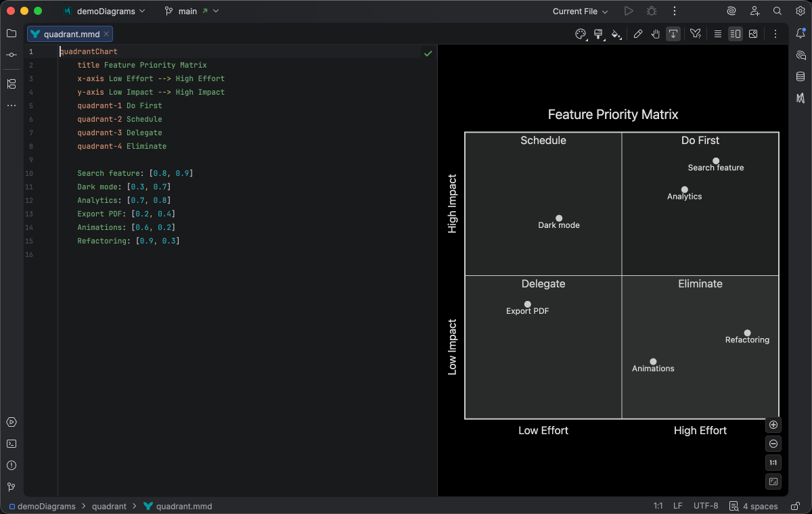Open the Services tool window
The height and width of the screenshot is (514, 812).
12,422
